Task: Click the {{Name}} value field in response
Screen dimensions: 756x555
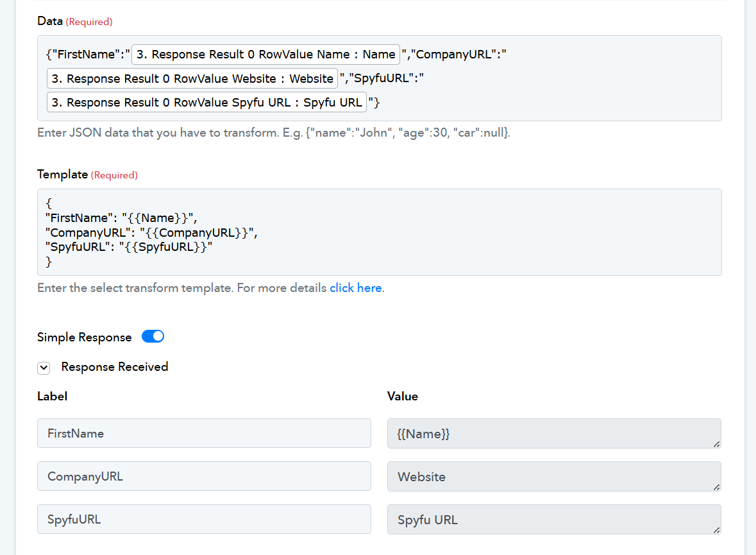Action: tap(551, 433)
